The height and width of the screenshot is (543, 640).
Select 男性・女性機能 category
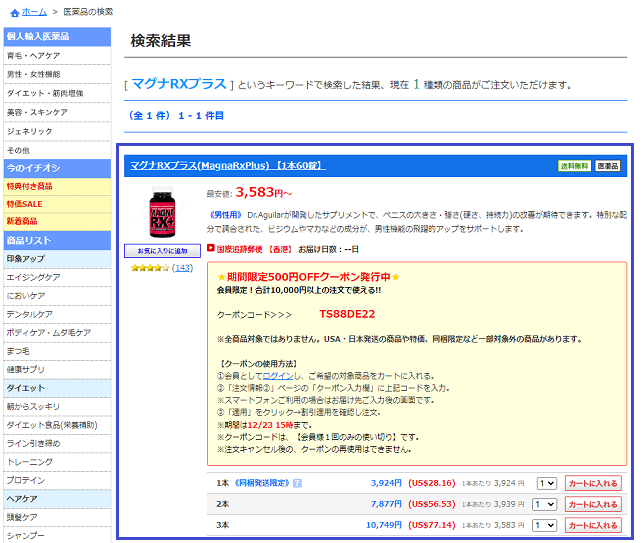(x=57, y=74)
